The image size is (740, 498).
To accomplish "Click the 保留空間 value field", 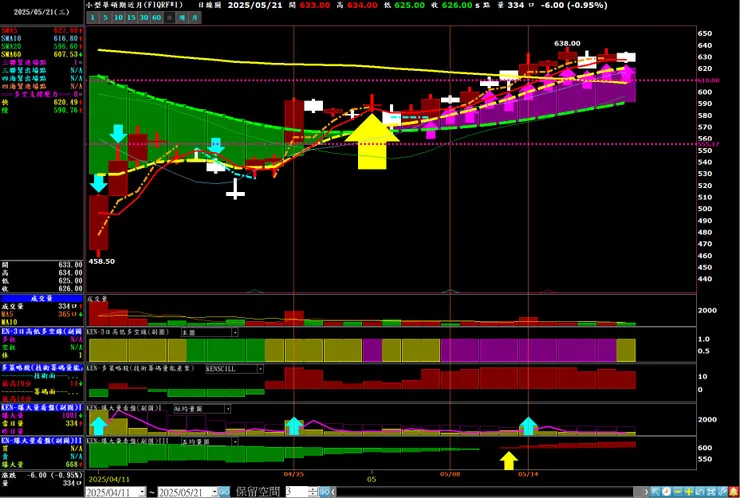I will pos(297,492).
